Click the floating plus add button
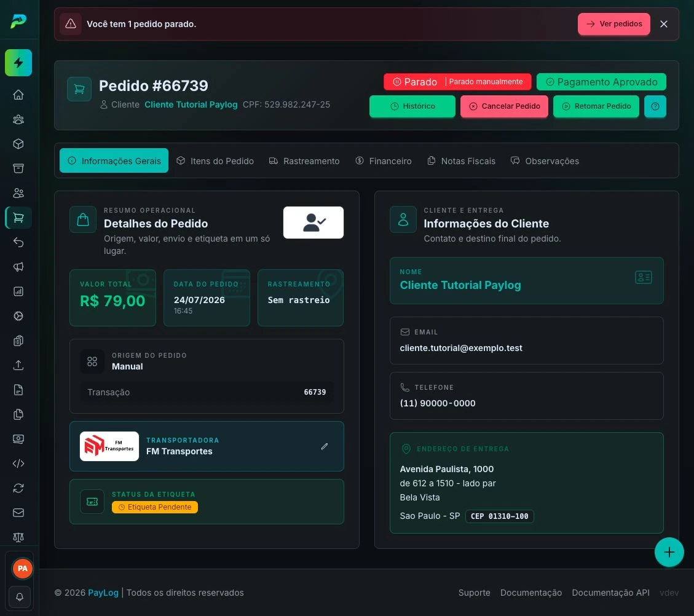The width and height of the screenshot is (694, 616). [x=669, y=552]
